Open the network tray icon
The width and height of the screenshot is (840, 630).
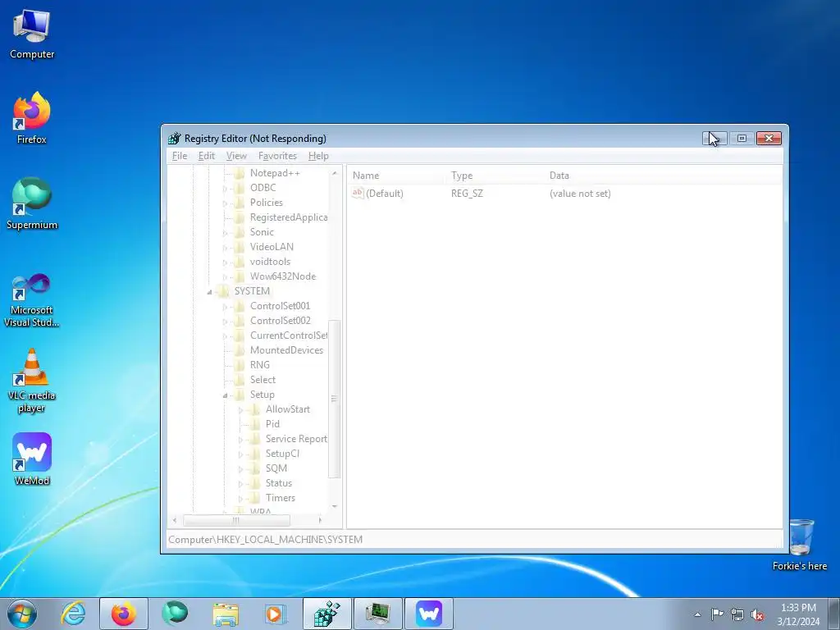coord(737,614)
